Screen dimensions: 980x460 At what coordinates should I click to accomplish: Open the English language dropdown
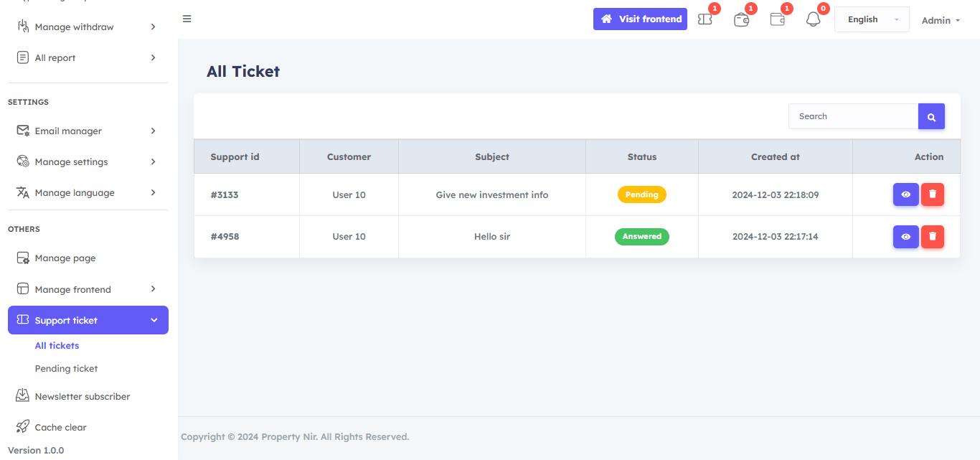872,19
